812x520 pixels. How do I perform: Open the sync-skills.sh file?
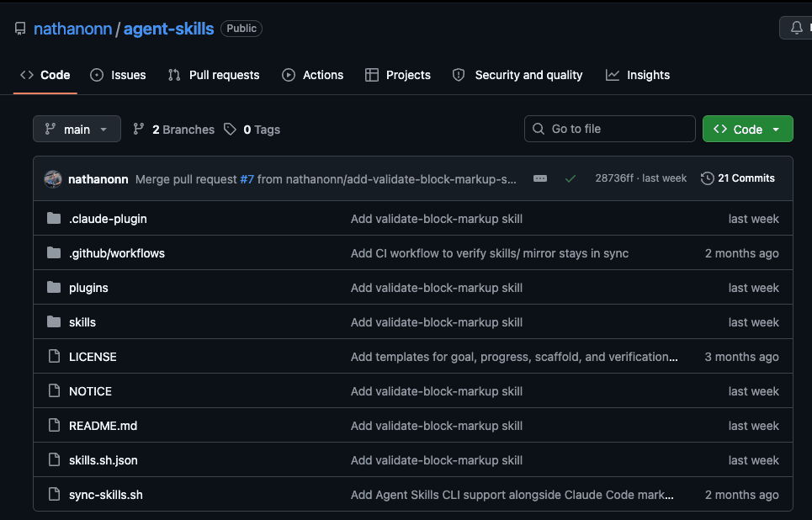106,495
